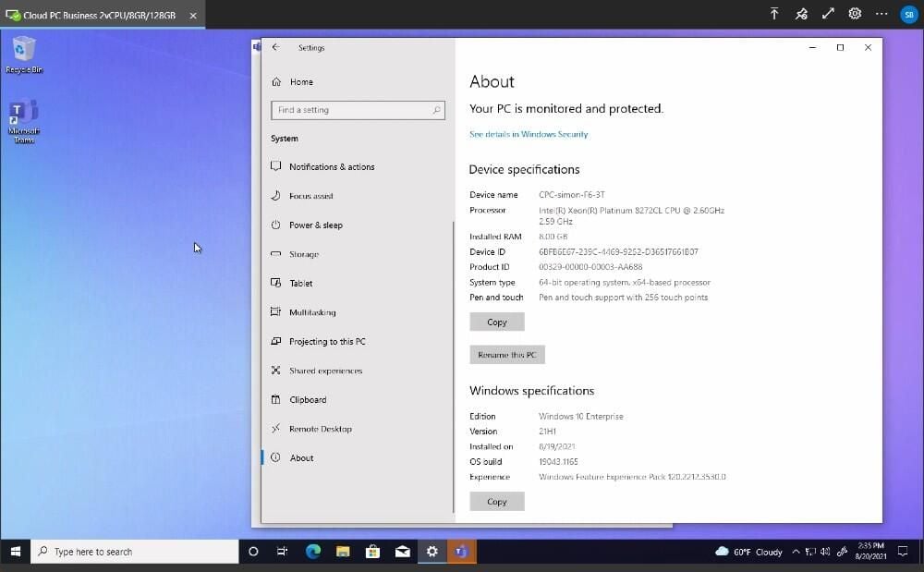Open Microsoft Store from taskbar
This screenshot has height=572, width=924.
(x=372, y=552)
